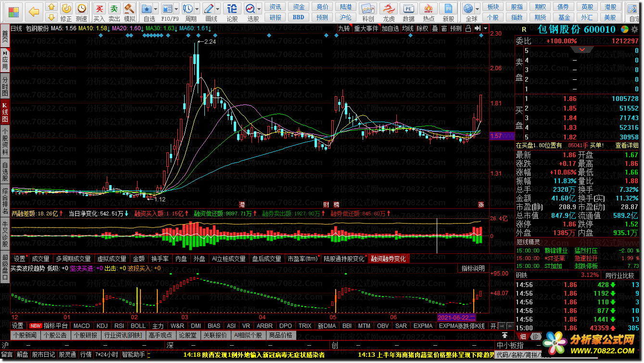
Task: Toggle 预测 forecast on chart
Action: tap(455, 28)
